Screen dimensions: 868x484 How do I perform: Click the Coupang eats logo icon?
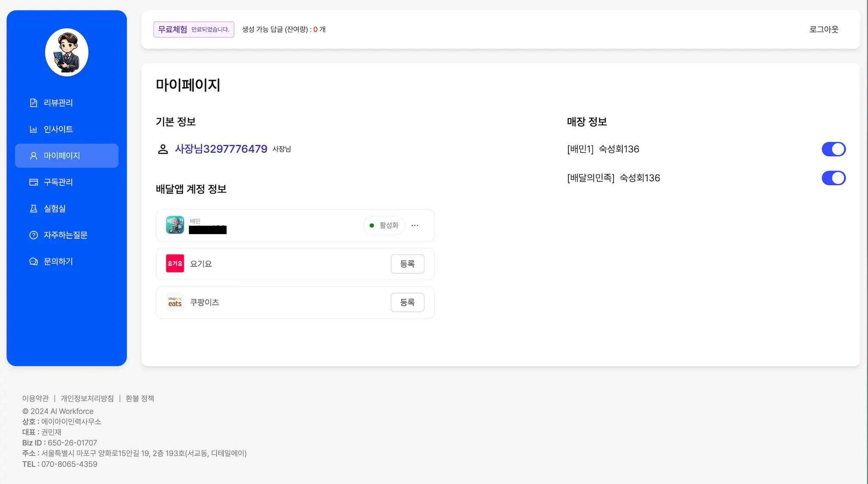[175, 302]
